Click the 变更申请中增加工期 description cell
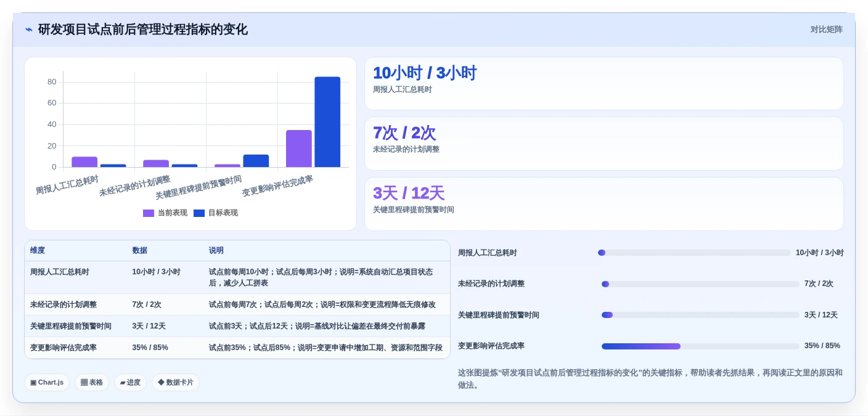The image size is (868, 416). click(325, 348)
